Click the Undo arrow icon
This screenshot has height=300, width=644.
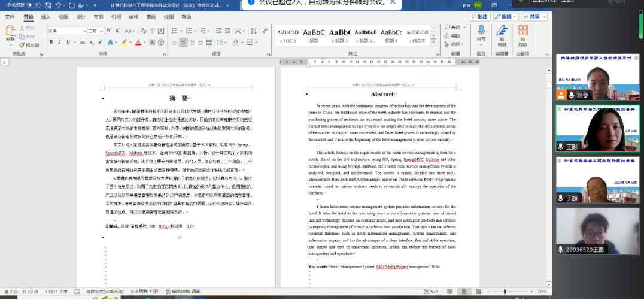tap(58, 5)
